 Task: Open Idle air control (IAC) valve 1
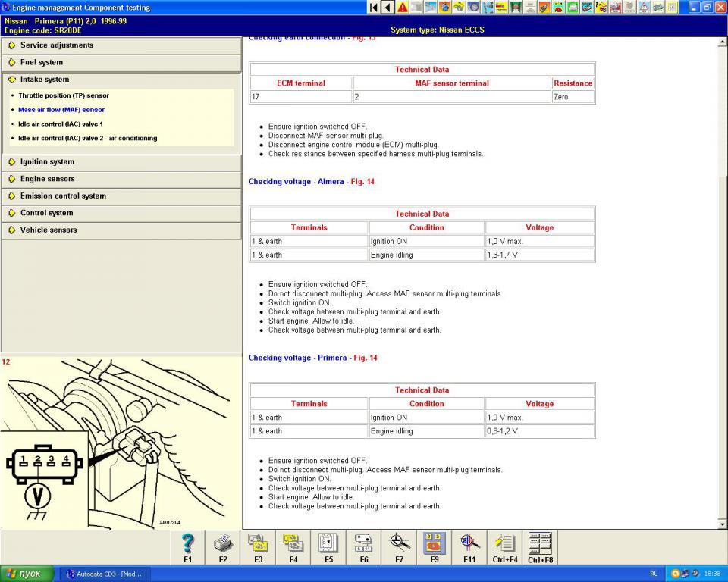(x=61, y=124)
